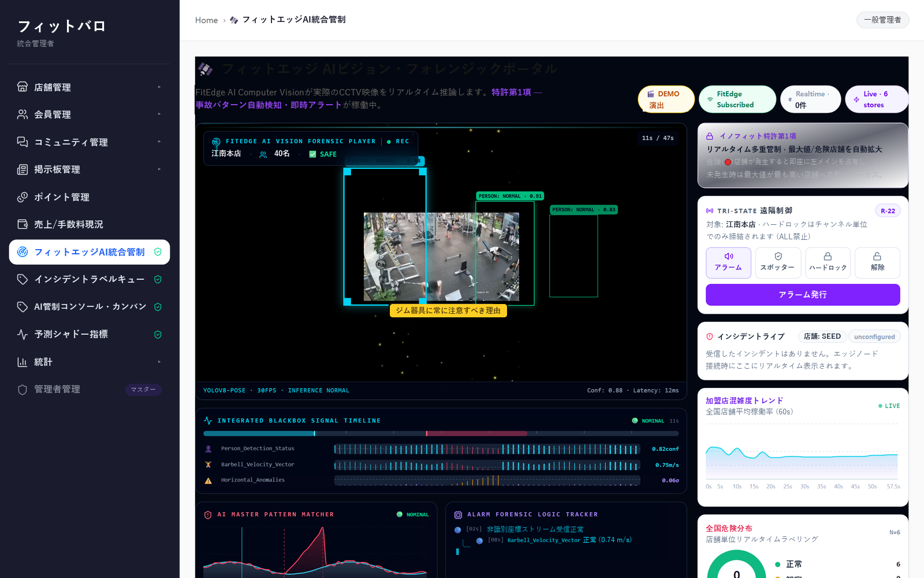The image size is (924, 578).
Task: Click the 管理者管理 shield icon
Action: pyautogui.click(x=23, y=390)
